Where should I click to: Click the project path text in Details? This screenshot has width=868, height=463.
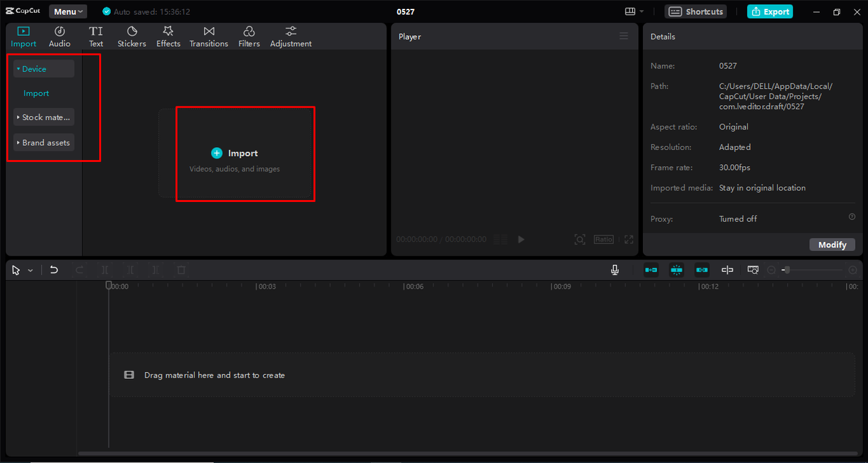776,96
